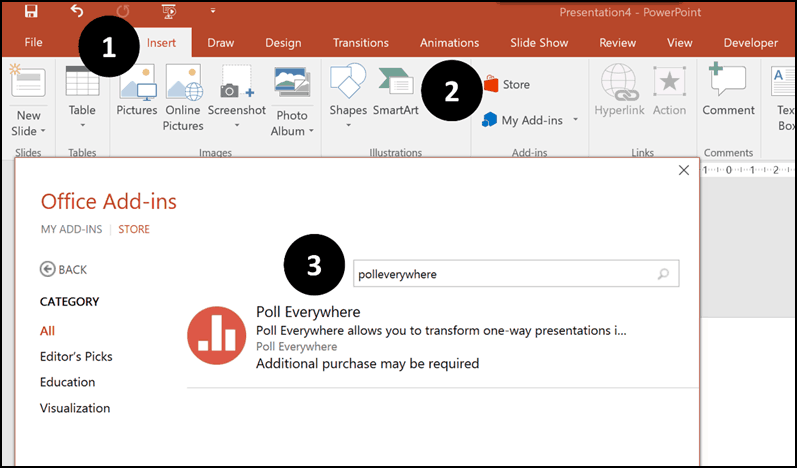Open the Shapes gallery icon
Image resolution: width=797 pixels, height=468 pixels.
click(x=348, y=80)
